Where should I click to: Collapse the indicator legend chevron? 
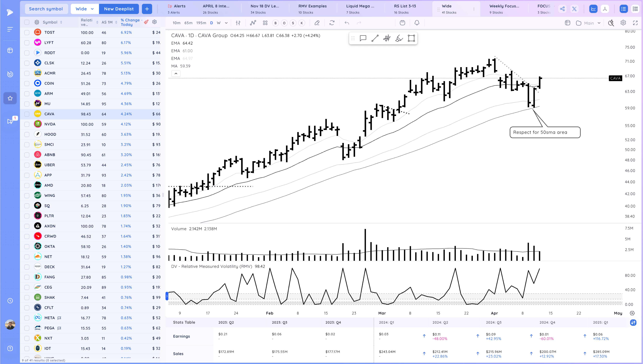[176, 74]
